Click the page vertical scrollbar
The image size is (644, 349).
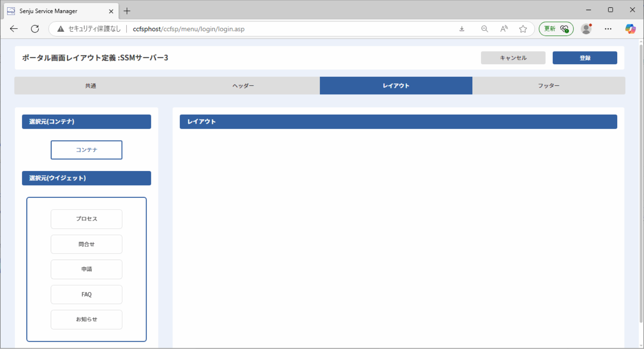[x=641, y=183]
